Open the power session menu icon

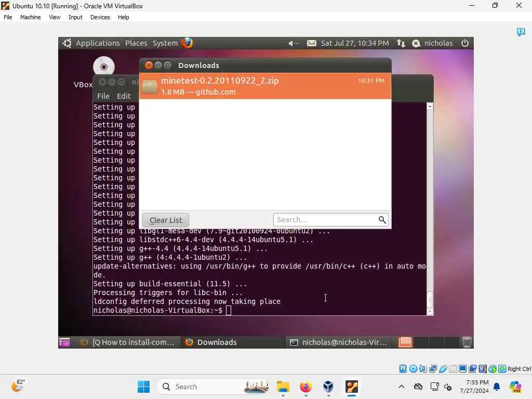click(465, 43)
